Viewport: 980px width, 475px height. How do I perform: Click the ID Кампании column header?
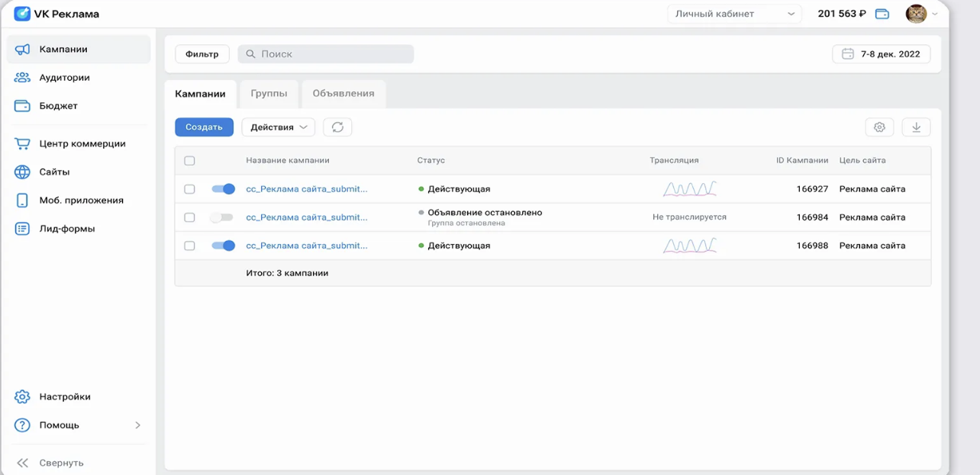click(x=802, y=161)
